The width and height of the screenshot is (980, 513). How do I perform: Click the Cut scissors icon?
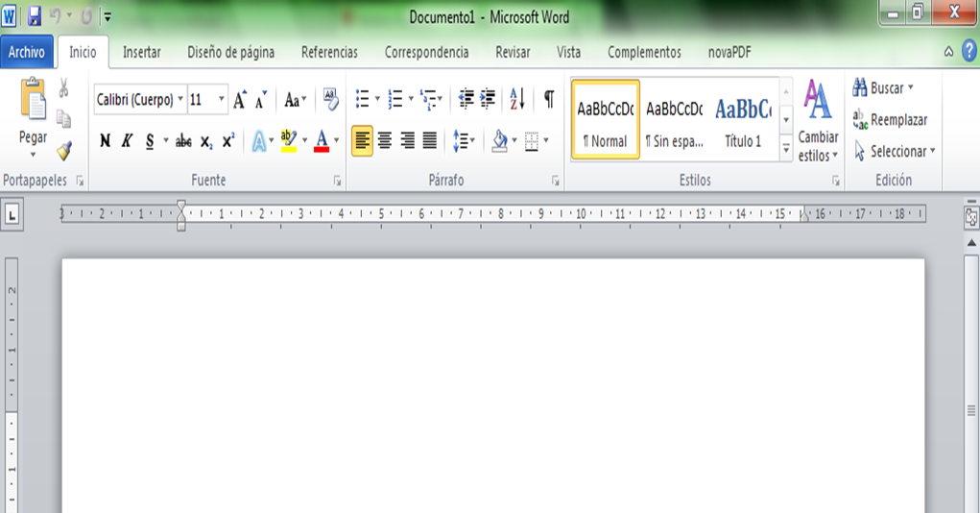tap(63, 88)
